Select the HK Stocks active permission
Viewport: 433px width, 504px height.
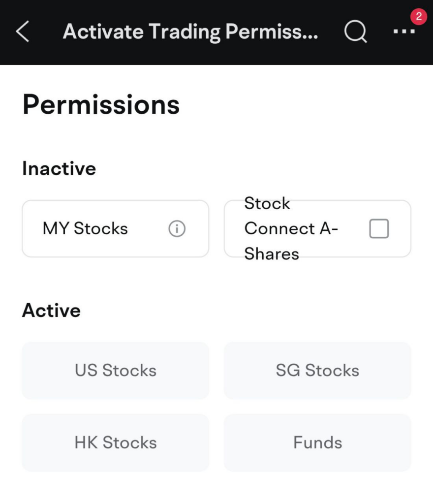pyautogui.click(x=116, y=442)
